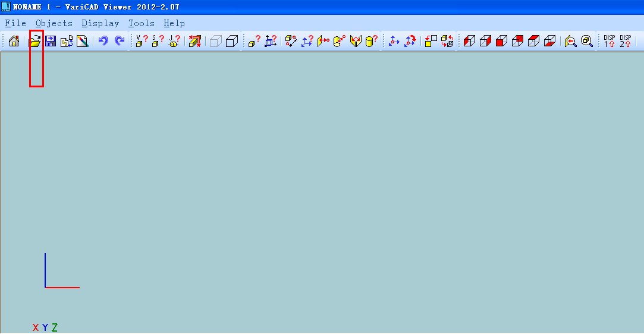The image size is (644, 334).
Task: Click the black outlined cube icon
Action: tap(232, 41)
